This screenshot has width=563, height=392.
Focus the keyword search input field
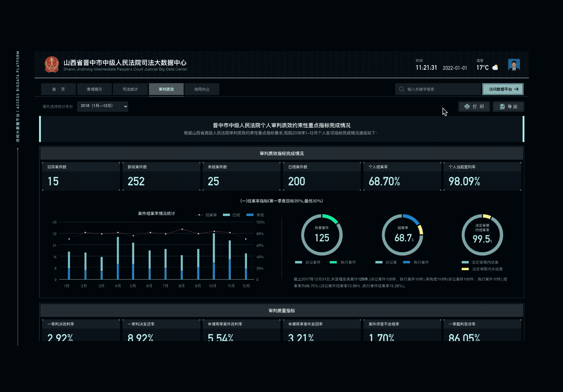tap(438, 89)
